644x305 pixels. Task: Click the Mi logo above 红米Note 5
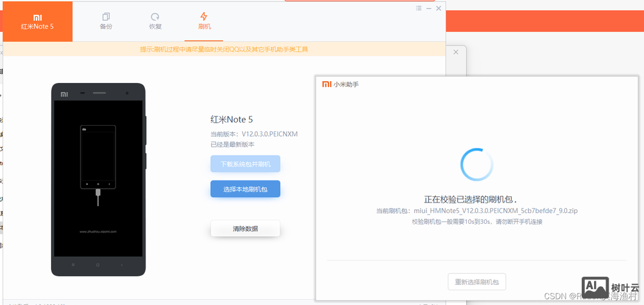[x=37, y=18]
